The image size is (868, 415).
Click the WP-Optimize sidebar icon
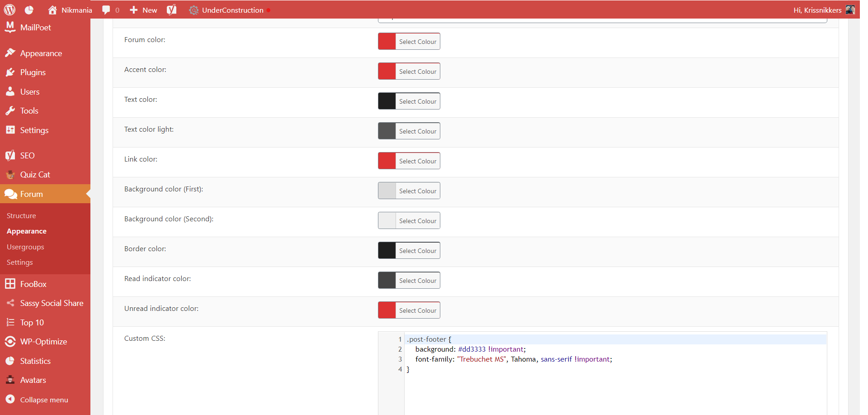click(x=10, y=342)
